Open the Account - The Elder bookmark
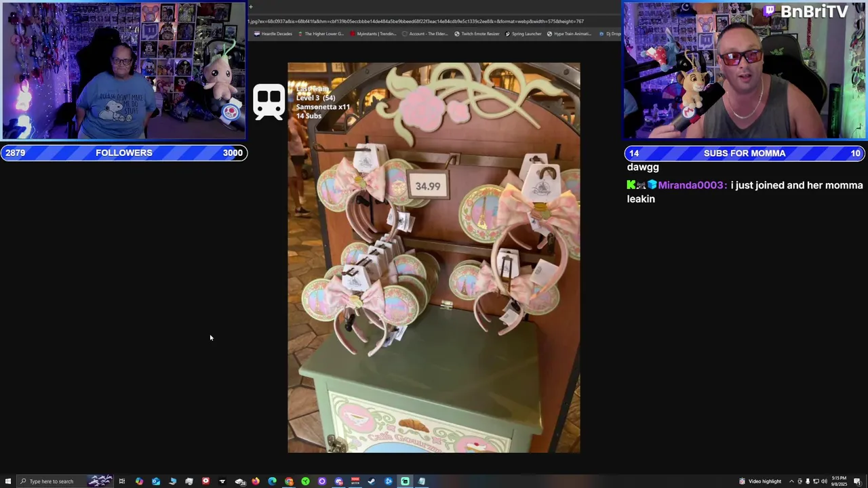The width and height of the screenshot is (868, 488). [425, 34]
